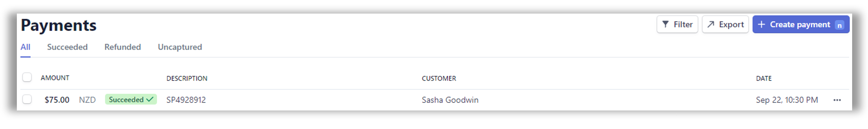Click the Sep 22, 10:30 PM date
Screen dimensions: 868x129
tap(787, 100)
